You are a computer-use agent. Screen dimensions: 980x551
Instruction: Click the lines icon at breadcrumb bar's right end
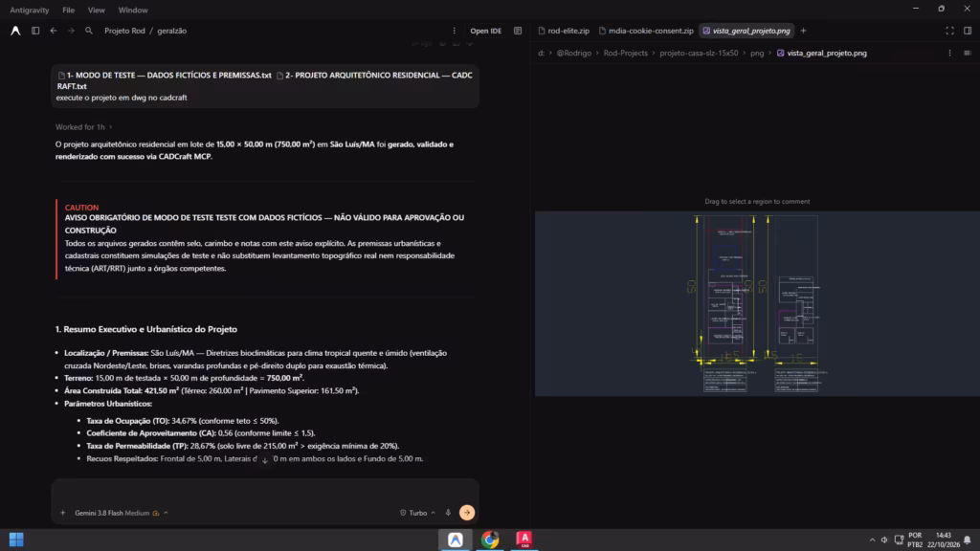point(968,54)
